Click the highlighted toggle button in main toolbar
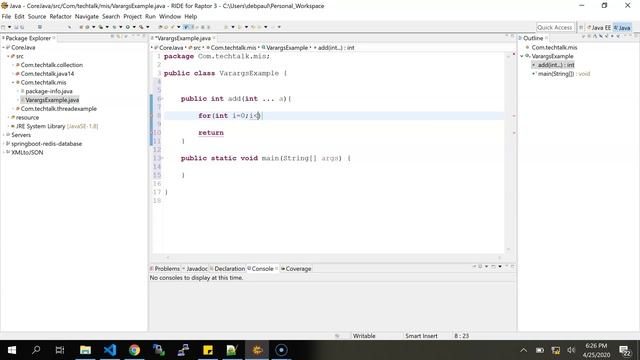 pos(186,27)
